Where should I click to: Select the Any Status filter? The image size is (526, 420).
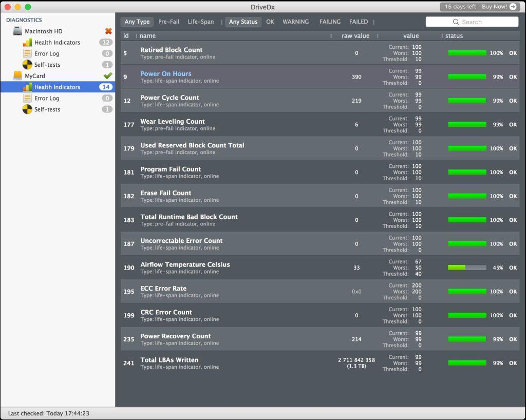243,22
